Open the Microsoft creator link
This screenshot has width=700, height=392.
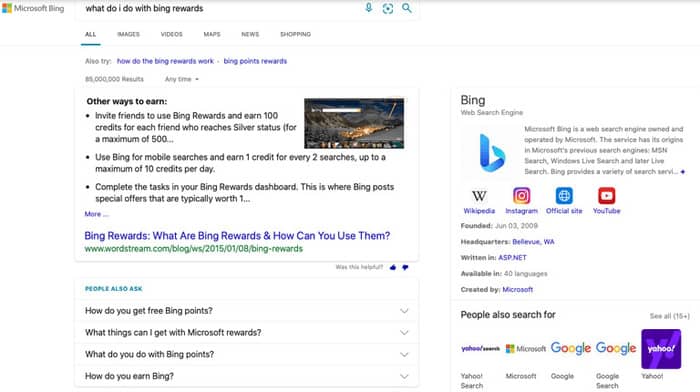tap(518, 289)
